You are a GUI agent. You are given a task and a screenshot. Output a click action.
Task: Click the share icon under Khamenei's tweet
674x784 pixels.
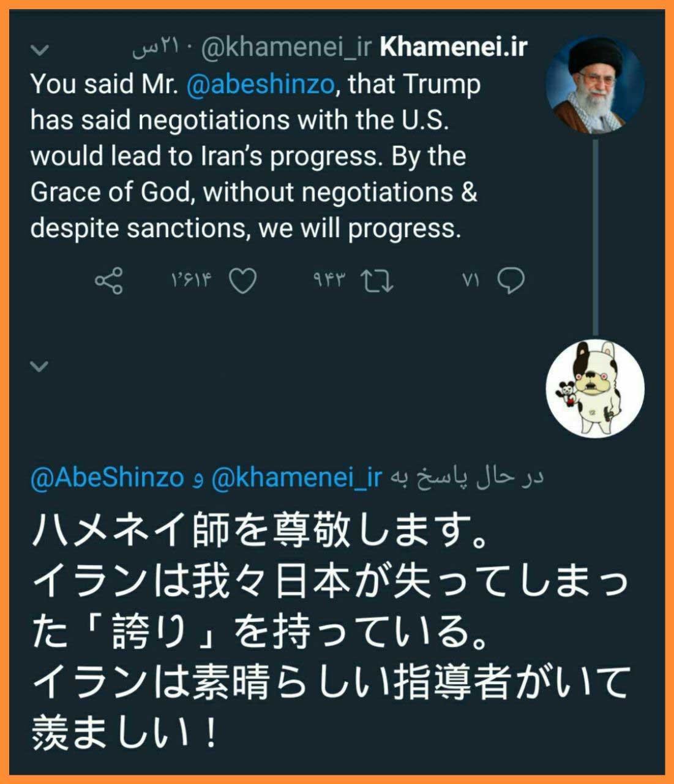click(110, 281)
